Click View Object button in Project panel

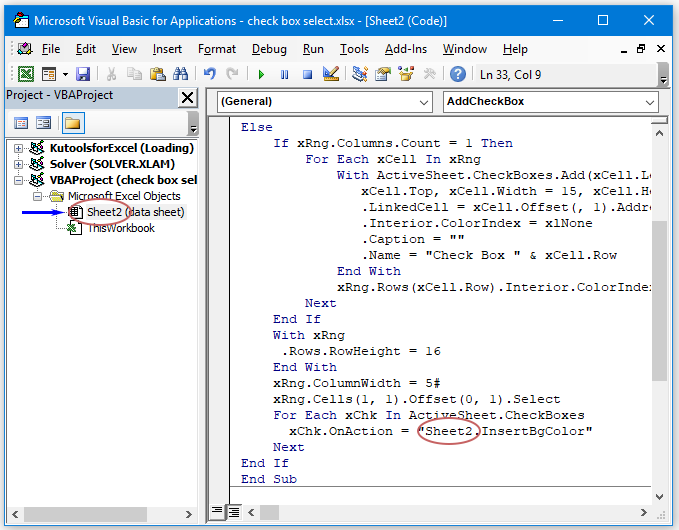click(x=44, y=122)
